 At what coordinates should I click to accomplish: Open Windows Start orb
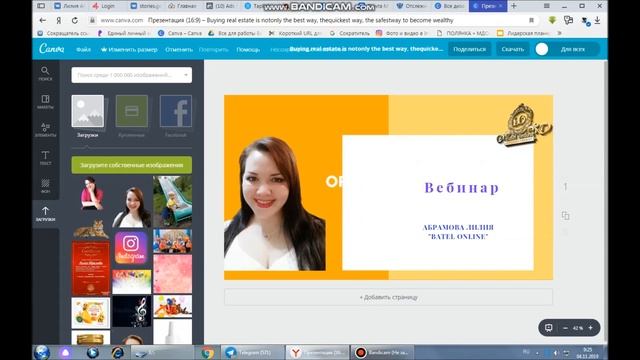click(x=42, y=352)
